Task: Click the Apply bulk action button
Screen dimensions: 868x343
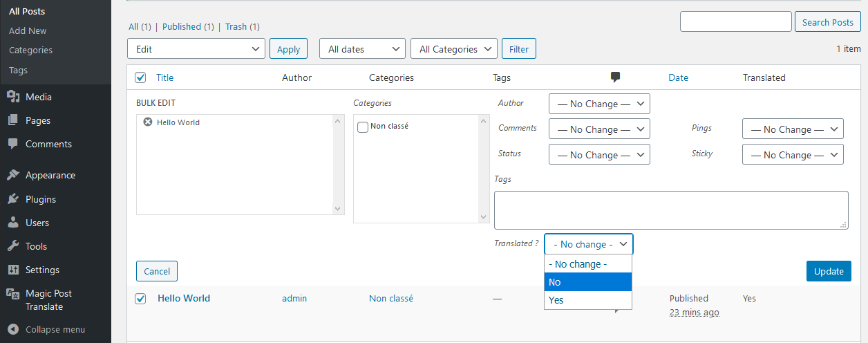Action: pyautogui.click(x=288, y=49)
